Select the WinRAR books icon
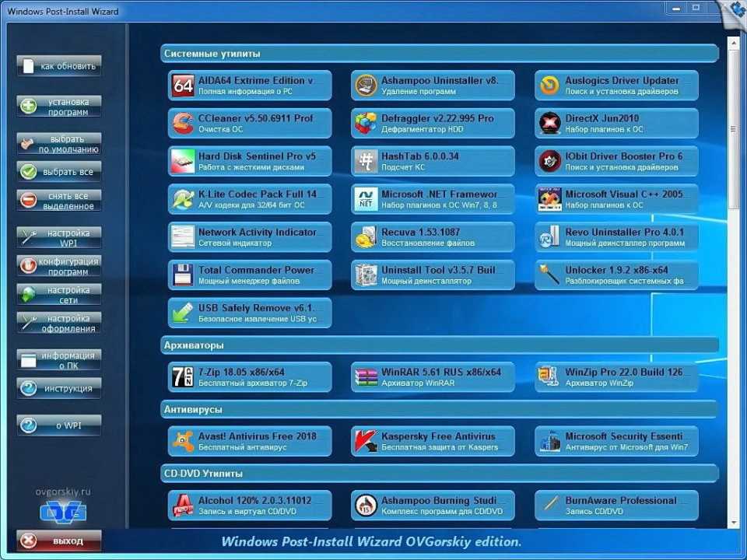The image size is (747, 560). [366, 377]
